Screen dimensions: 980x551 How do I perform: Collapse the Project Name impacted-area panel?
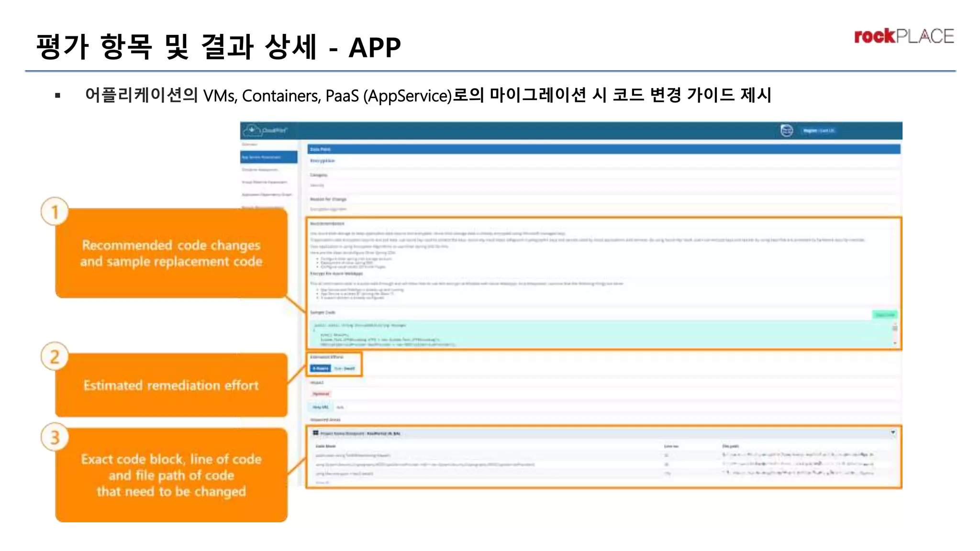pyautogui.click(x=893, y=433)
